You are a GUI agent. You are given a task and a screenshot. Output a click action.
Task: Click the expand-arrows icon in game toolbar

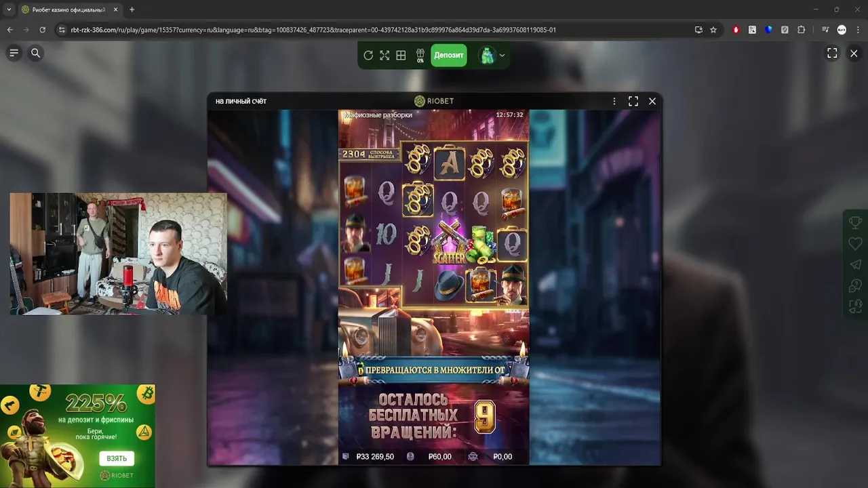pos(384,56)
